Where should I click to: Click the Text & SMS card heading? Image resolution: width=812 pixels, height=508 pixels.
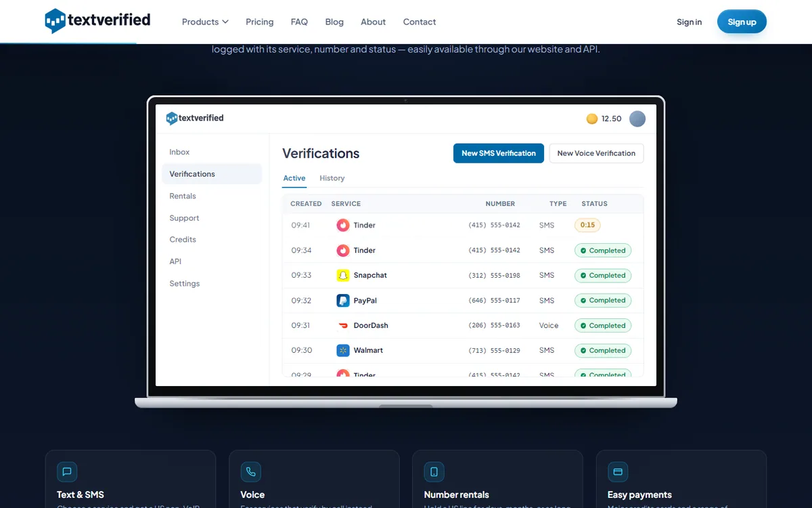81,494
